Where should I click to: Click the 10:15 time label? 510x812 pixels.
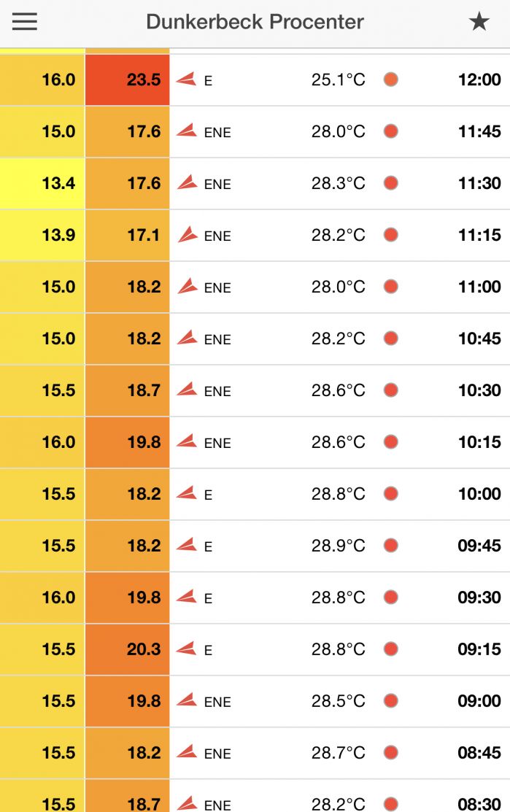tap(479, 442)
